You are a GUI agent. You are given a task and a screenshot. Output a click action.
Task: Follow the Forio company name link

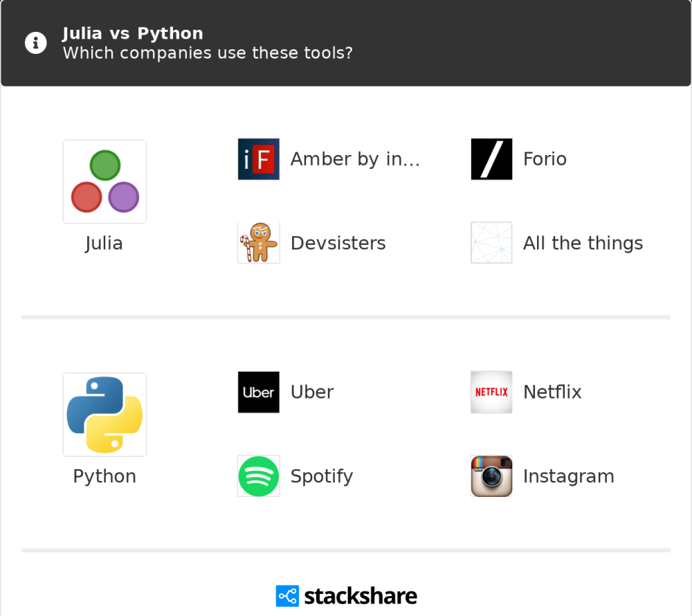[545, 159]
